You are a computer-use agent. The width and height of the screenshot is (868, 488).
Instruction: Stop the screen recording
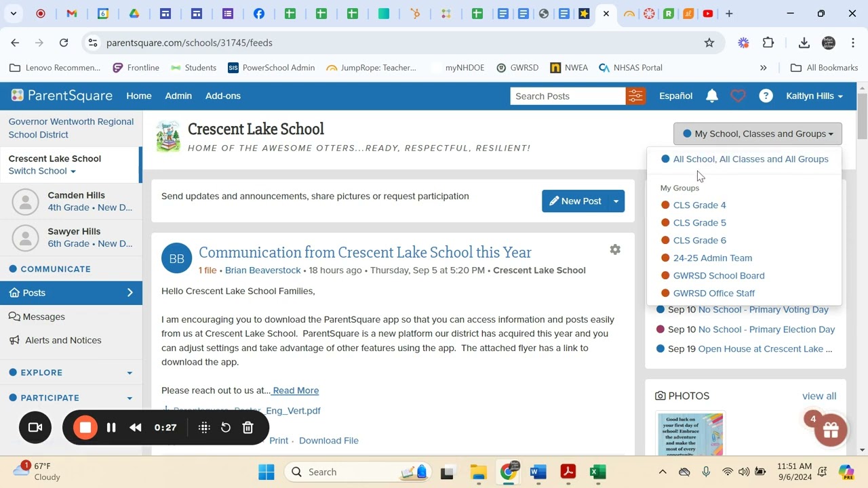[85, 427]
